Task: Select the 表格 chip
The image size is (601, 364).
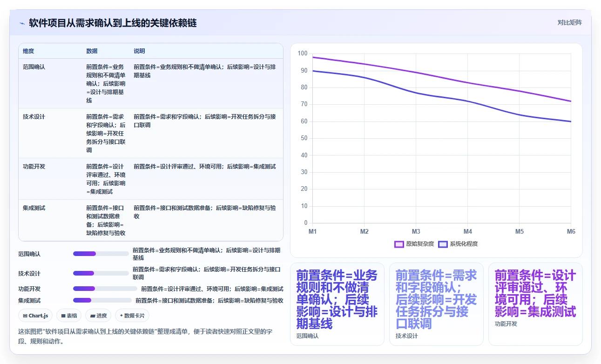Action: click(x=69, y=316)
